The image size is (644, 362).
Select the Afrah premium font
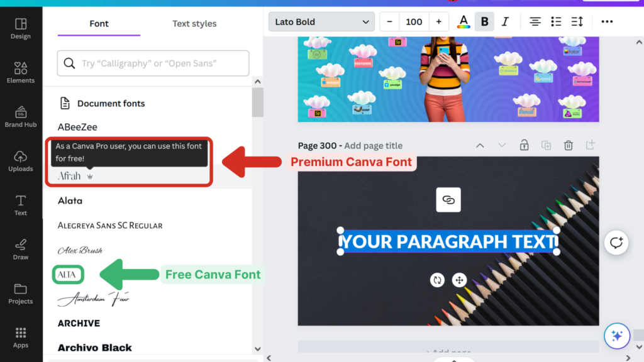tap(69, 176)
